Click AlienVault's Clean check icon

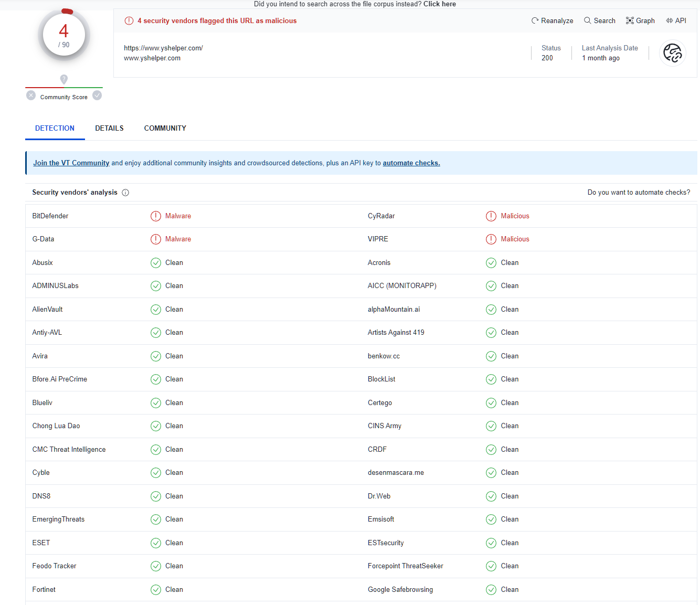click(x=156, y=310)
